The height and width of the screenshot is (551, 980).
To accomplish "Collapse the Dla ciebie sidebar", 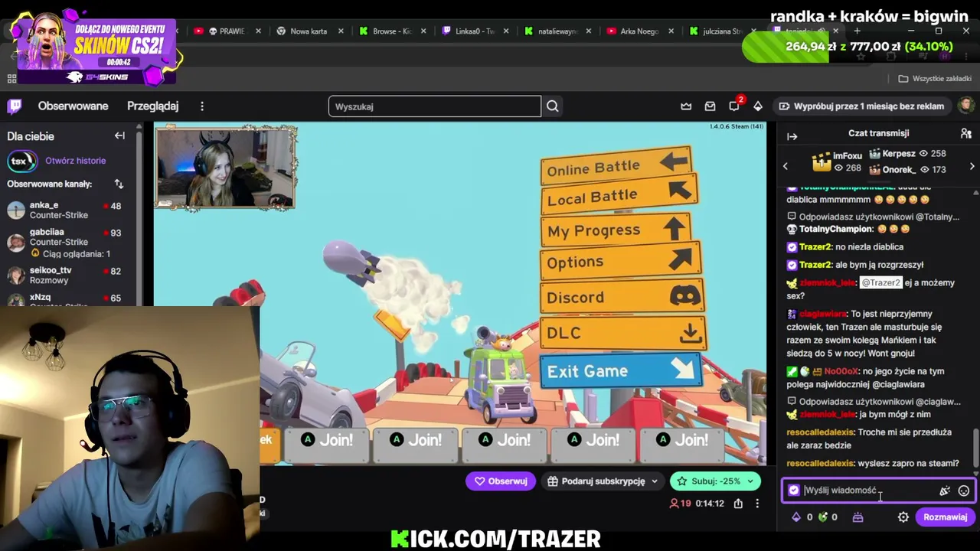I will (119, 135).
